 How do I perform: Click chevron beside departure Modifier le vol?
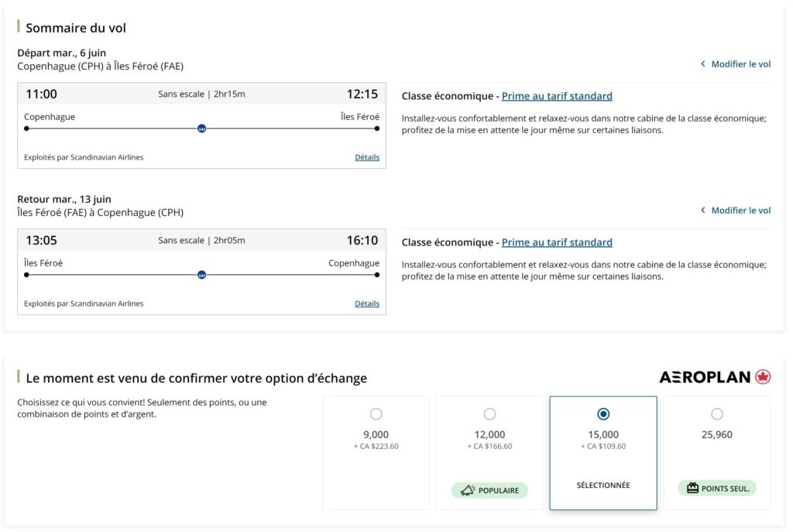pos(702,64)
